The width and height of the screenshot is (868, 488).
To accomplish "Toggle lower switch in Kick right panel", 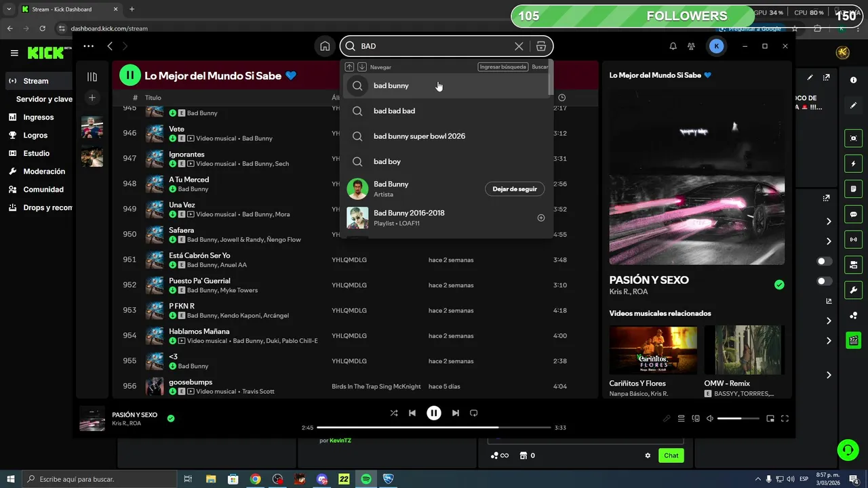I will 825,281.
